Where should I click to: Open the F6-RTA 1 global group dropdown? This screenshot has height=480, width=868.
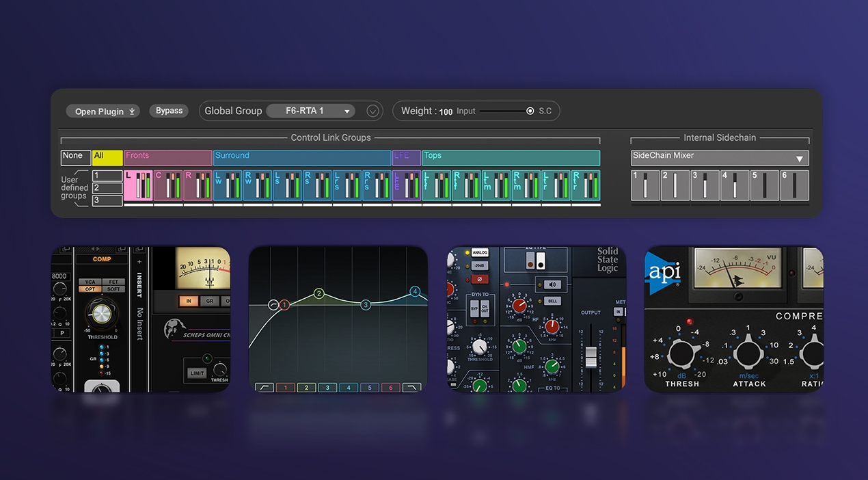click(311, 111)
